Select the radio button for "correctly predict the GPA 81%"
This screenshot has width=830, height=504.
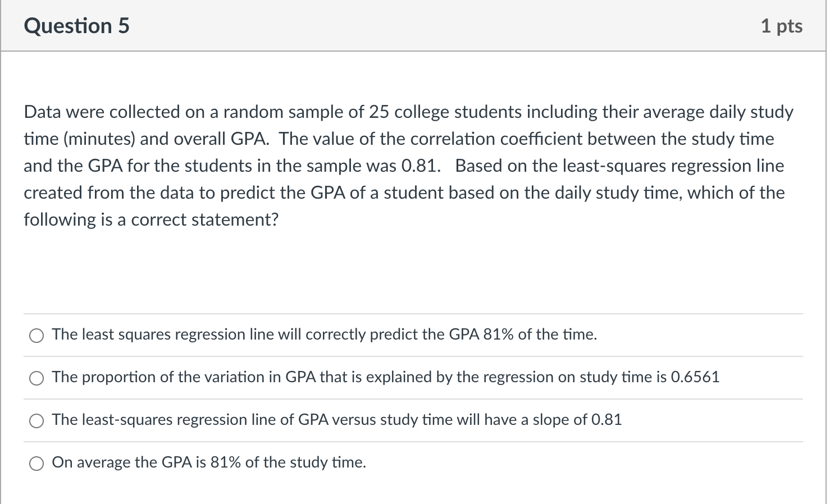[37, 336]
